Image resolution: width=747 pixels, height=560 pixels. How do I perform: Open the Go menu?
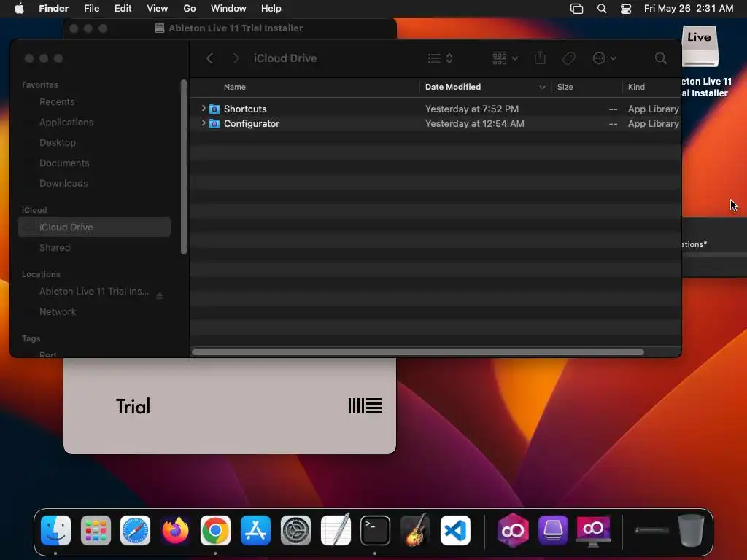[190, 9]
